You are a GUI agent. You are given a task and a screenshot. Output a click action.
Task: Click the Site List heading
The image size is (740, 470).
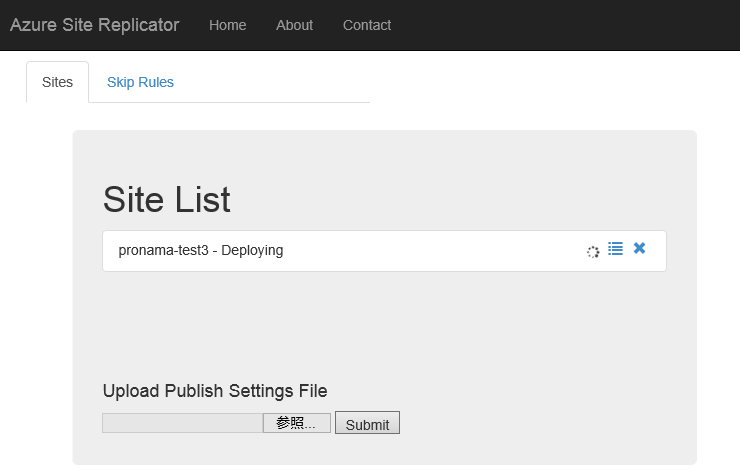point(167,199)
